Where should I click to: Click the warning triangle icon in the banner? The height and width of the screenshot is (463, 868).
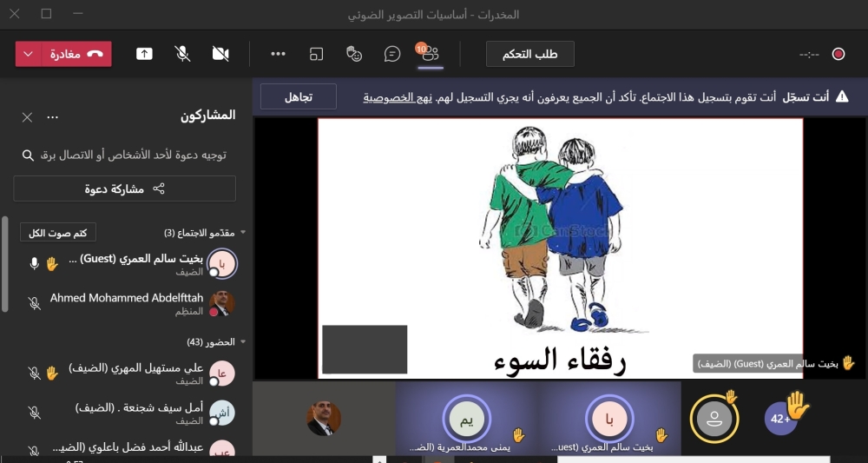tap(842, 97)
